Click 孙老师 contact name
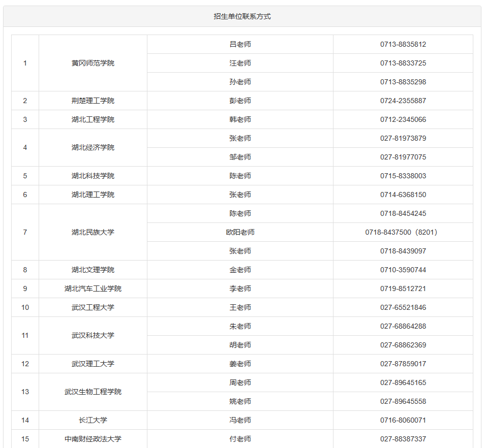The height and width of the screenshot is (448, 483). pos(240,82)
